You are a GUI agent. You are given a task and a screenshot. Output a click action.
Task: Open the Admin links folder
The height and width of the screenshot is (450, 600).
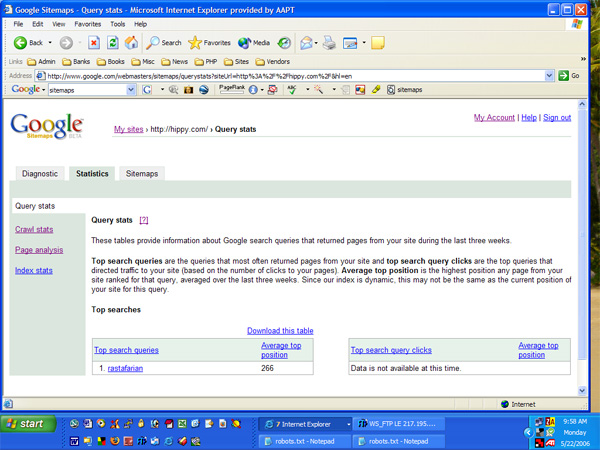coord(42,62)
